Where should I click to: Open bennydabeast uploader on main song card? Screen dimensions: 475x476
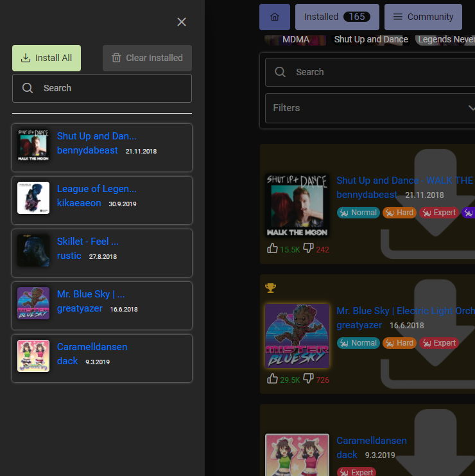[367, 195]
